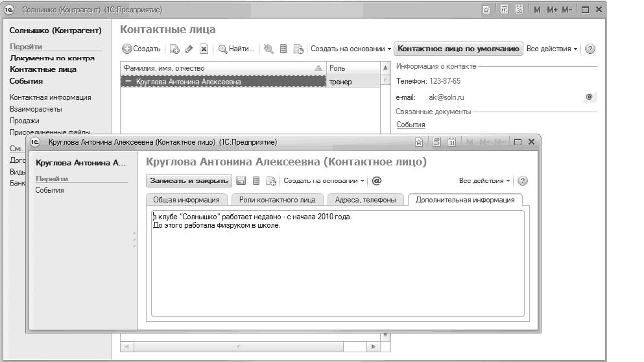Switch to Адреса, телефоны tab
Image resolution: width=644 pixels, height=362 pixels.
pos(365,200)
